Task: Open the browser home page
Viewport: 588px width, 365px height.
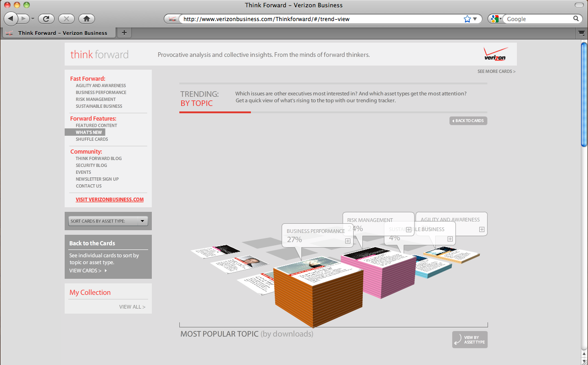Action: [87, 19]
